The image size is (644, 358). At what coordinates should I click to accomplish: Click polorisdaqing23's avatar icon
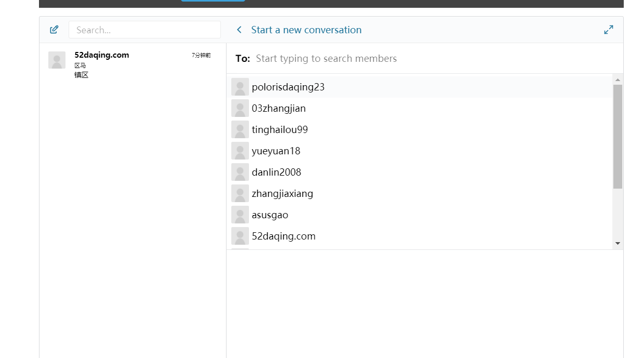point(240,87)
